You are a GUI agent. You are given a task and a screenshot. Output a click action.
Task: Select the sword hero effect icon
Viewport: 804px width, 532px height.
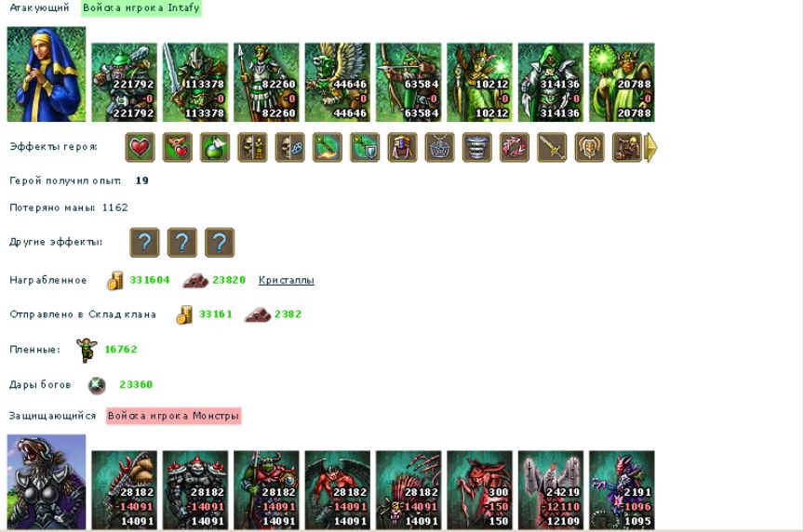click(x=552, y=148)
